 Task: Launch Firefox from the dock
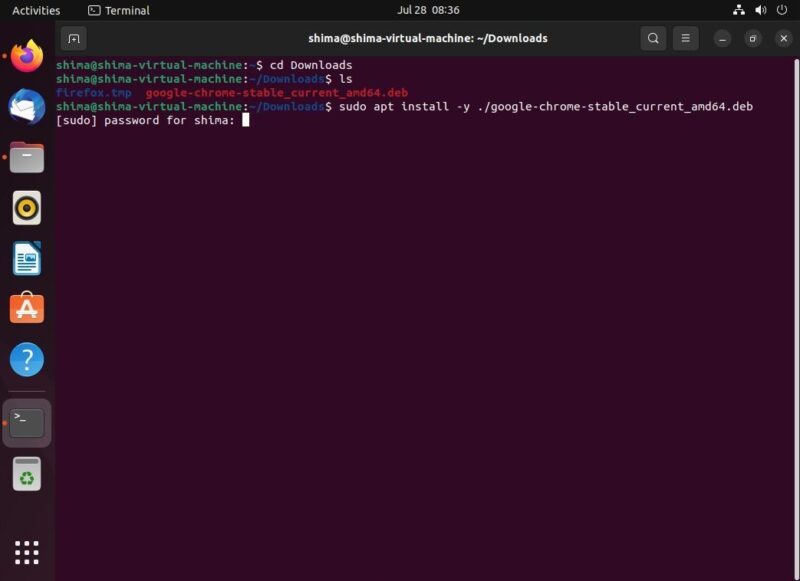tap(27, 58)
